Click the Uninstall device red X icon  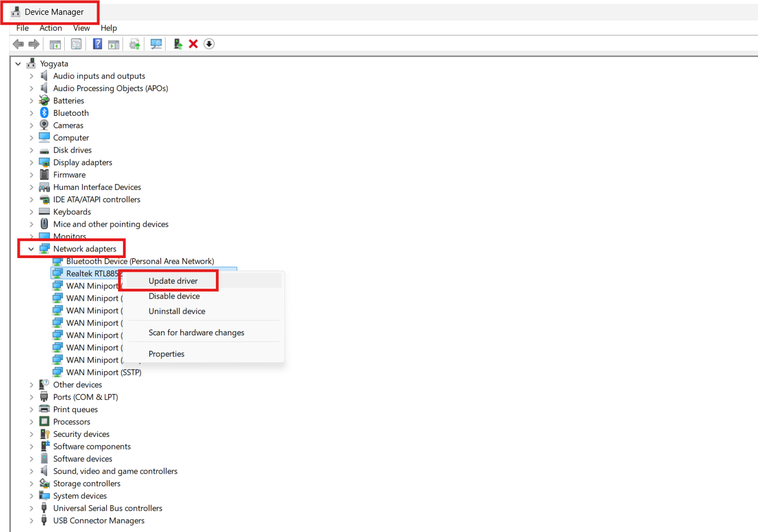(x=193, y=43)
